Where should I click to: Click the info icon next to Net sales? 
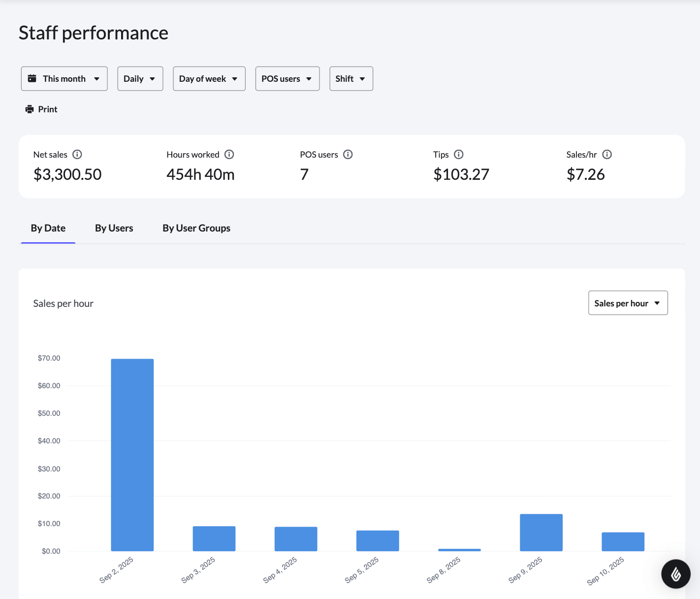(x=78, y=154)
